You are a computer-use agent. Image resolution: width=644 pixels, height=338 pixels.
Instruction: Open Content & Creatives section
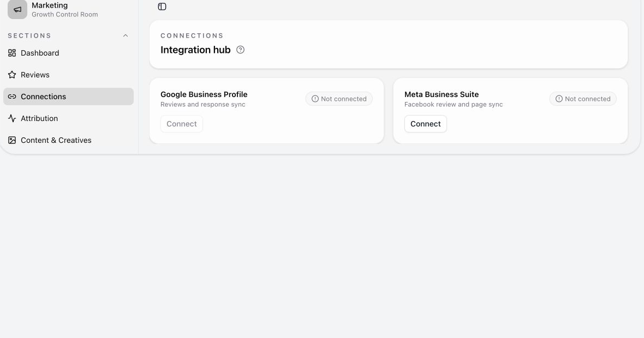68,140
